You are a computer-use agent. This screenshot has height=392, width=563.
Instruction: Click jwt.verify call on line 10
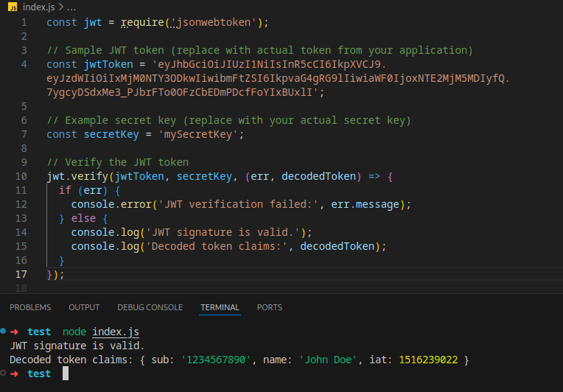(x=77, y=176)
